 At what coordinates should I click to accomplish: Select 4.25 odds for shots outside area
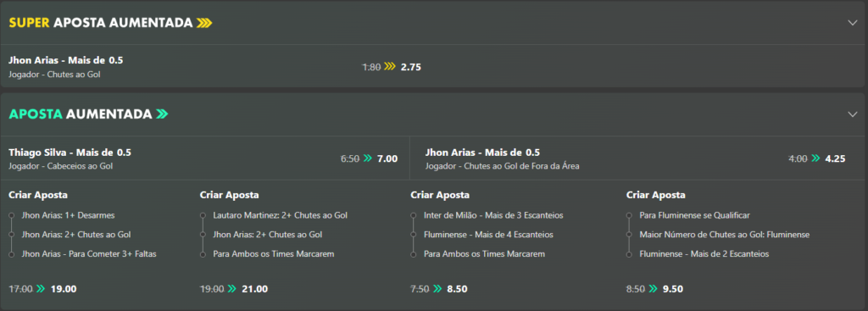(x=835, y=158)
